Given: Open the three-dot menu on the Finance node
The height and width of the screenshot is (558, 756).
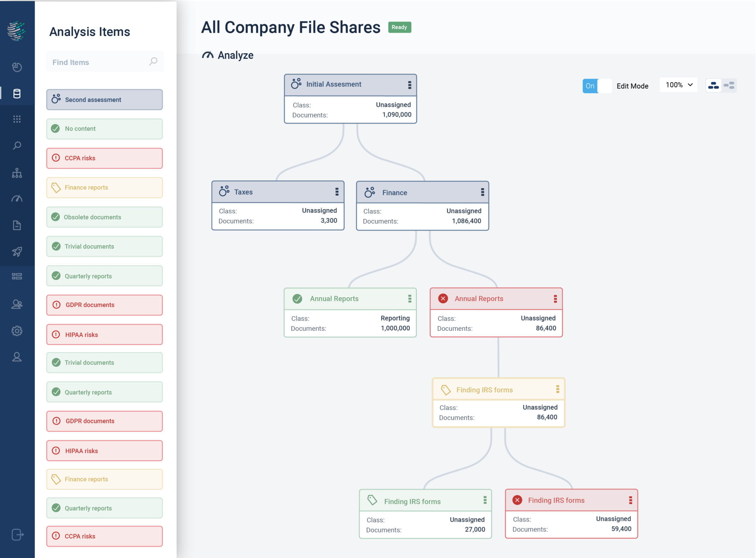Looking at the screenshot, I should [x=482, y=192].
